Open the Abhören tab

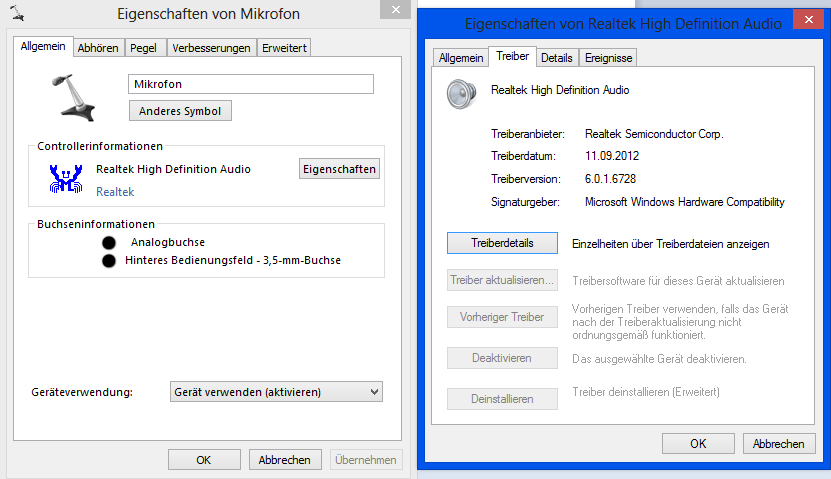click(98, 48)
